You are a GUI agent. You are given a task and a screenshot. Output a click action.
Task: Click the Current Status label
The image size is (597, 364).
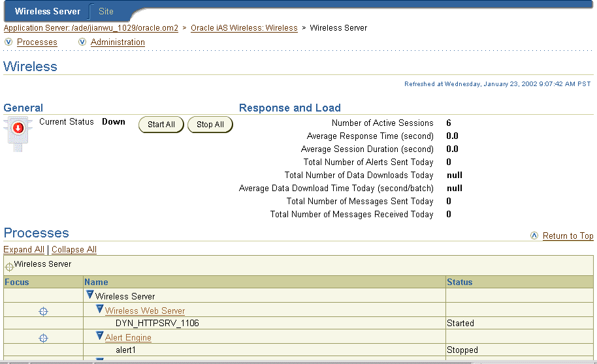[67, 122]
